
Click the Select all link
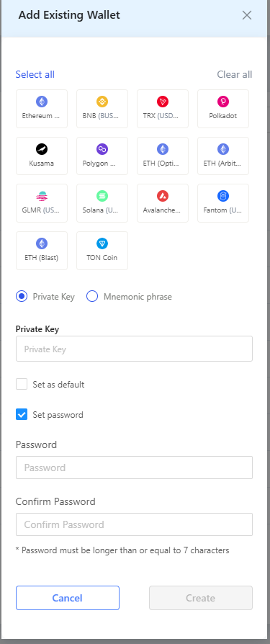pos(35,74)
